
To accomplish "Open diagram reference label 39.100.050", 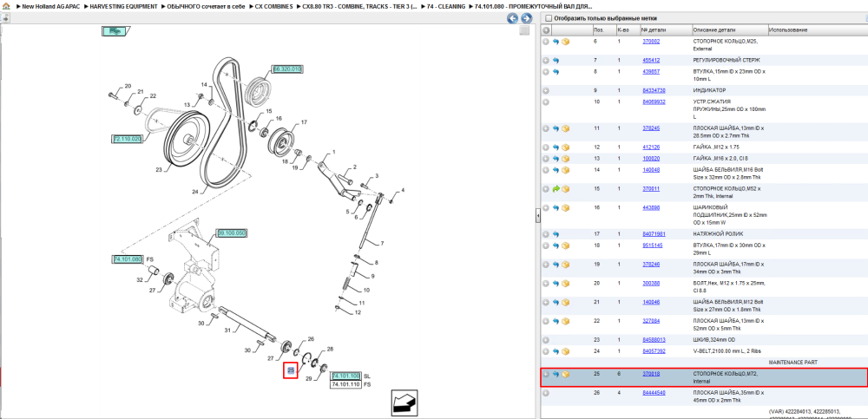I will coord(231,233).
